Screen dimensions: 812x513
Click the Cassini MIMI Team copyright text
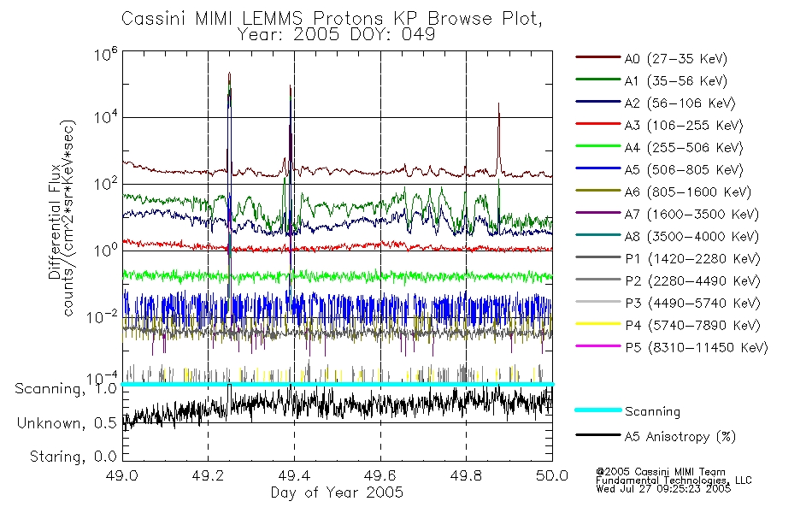tap(661, 472)
